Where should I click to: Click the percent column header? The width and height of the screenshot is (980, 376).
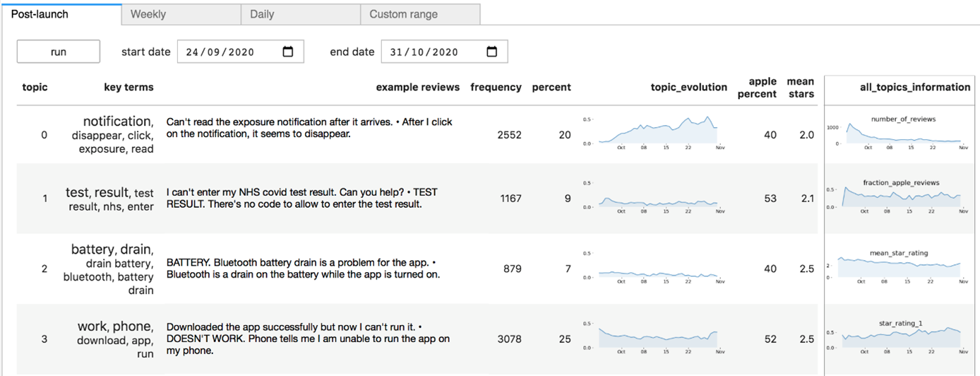click(x=551, y=88)
